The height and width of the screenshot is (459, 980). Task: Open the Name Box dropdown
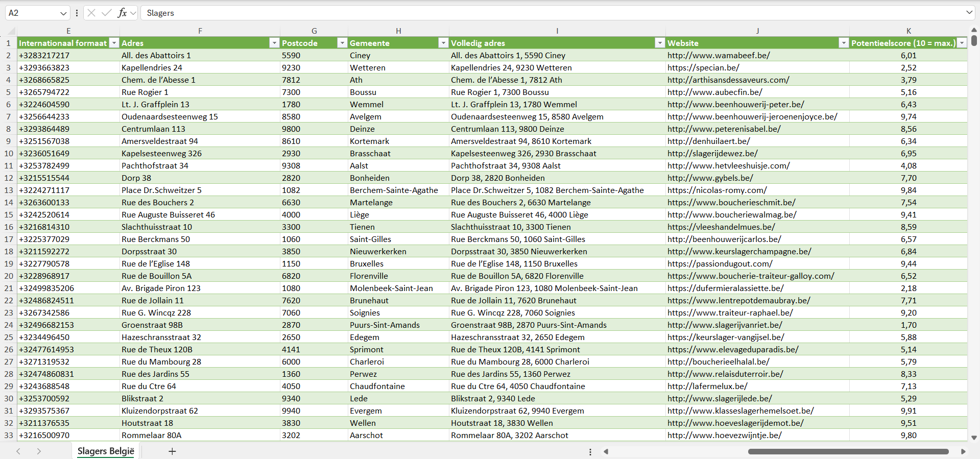[x=63, y=13]
